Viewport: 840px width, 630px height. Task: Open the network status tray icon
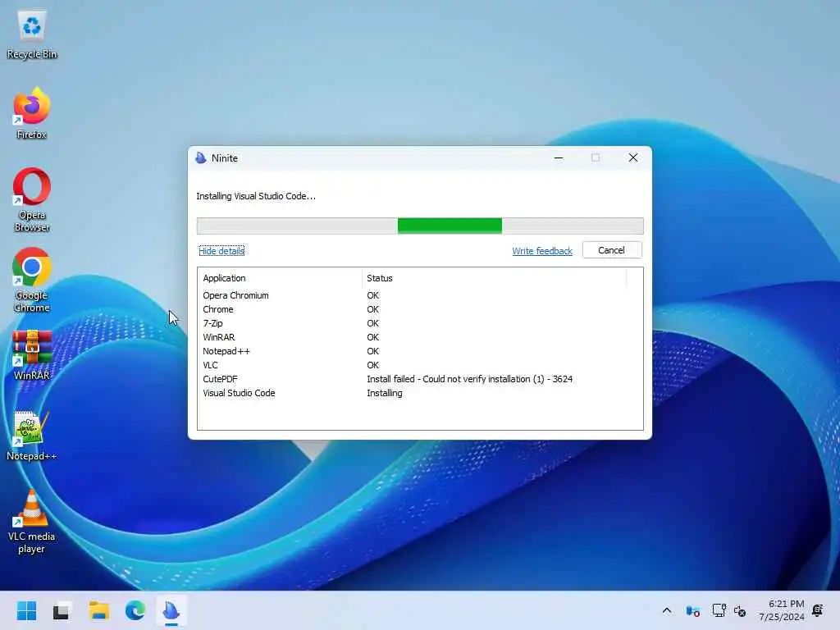719,610
